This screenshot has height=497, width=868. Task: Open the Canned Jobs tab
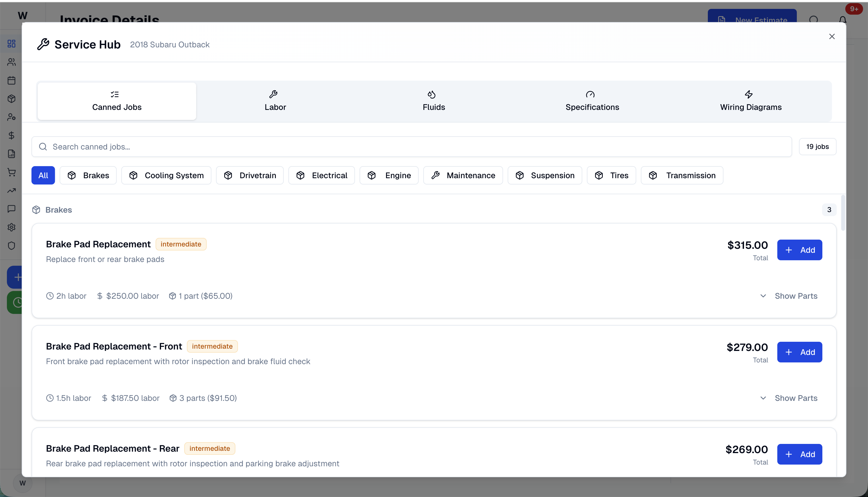click(117, 101)
